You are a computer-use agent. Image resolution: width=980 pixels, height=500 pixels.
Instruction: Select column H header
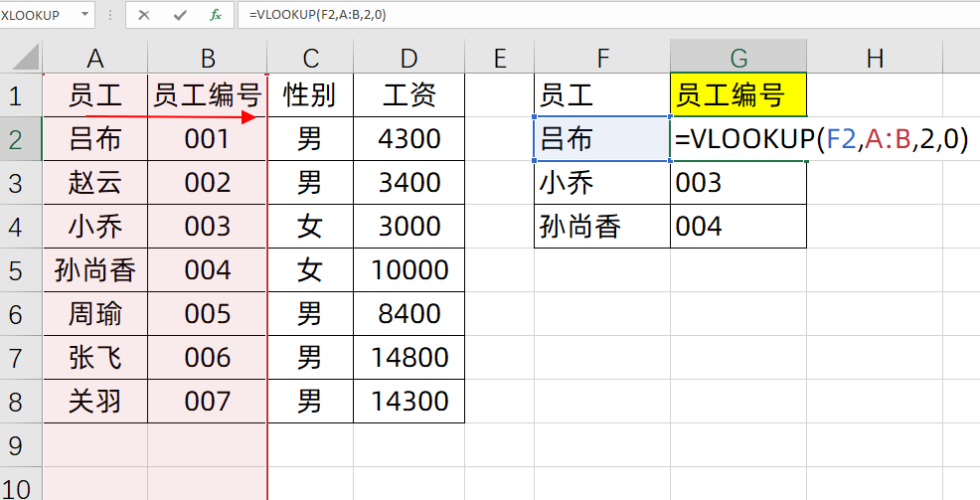(875, 58)
